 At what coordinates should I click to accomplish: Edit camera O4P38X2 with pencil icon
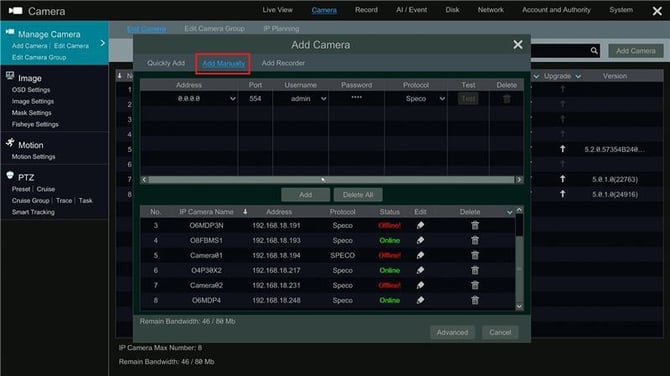420,270
